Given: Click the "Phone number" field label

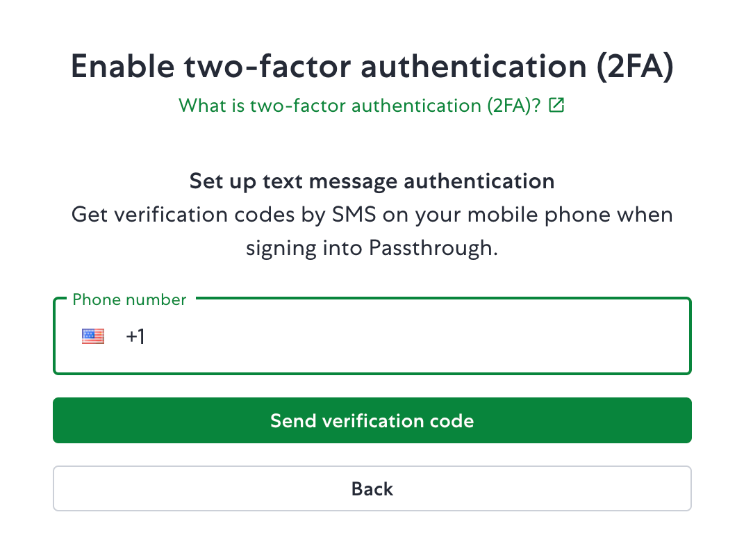Looking at the screenshot, I should click(x=129, y=300).
